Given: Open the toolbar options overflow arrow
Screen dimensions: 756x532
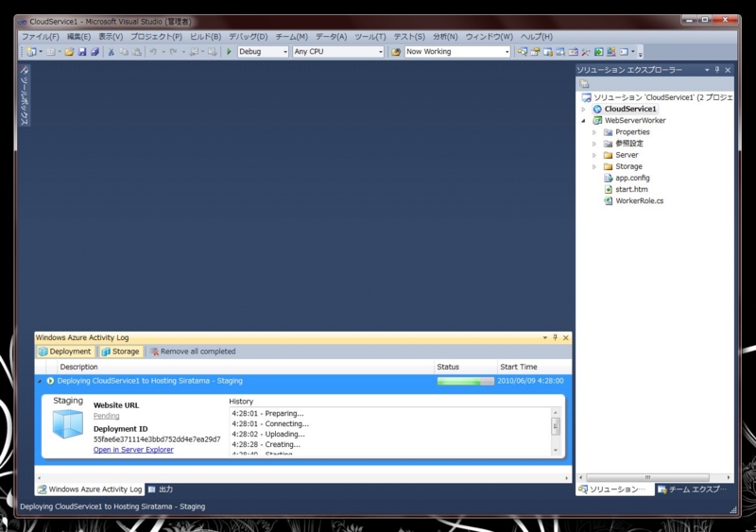Looking at the screenshot, I should click(x=641, y=53).
